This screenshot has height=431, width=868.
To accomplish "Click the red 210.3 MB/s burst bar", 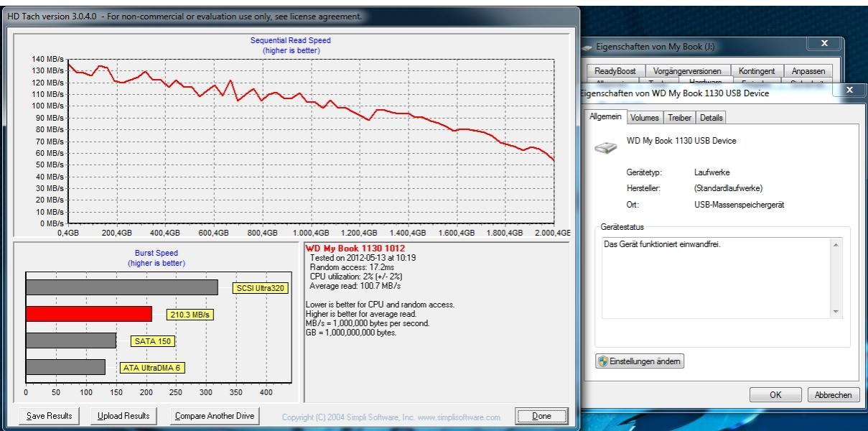I will (89, 314).
